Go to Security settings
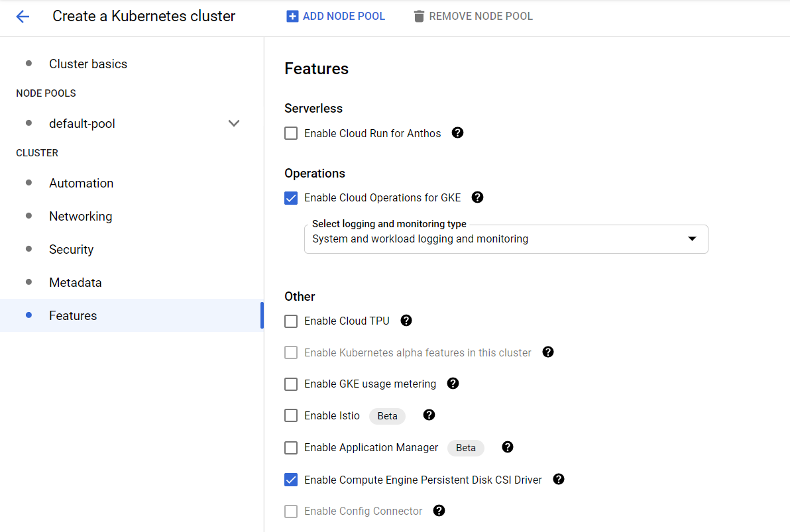790x532 pixels. pyautogui.click(x=71, y=249)
